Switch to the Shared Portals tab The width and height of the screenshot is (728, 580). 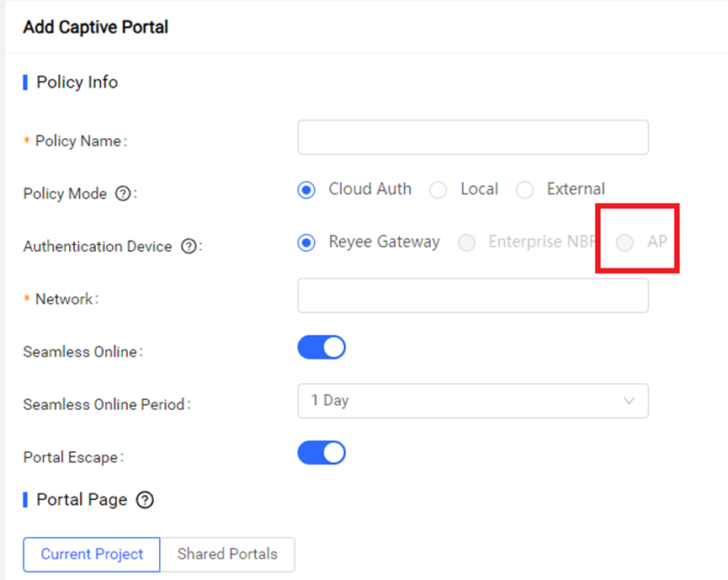coord(227,555)
